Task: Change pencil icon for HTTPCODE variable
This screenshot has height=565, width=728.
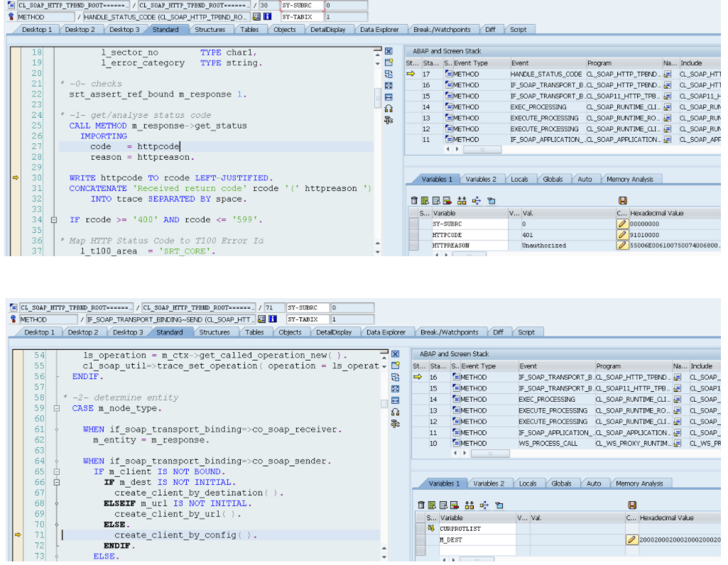Action: tap(622, 235)
